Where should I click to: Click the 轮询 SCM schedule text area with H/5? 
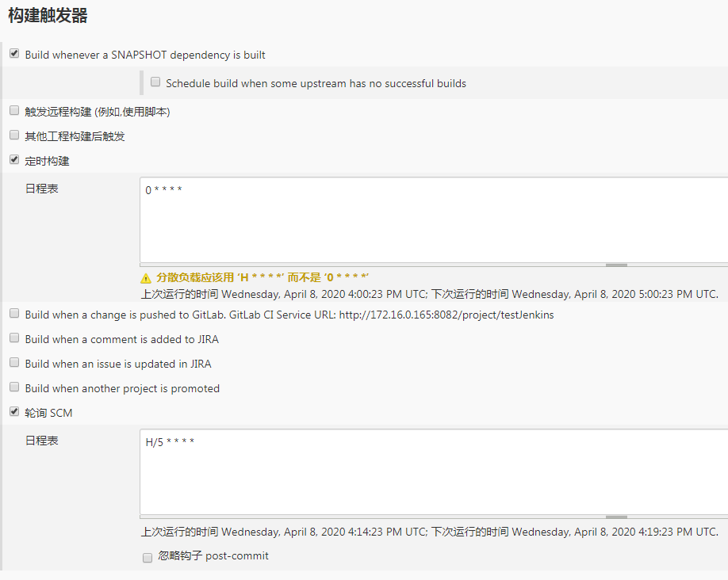433,471
